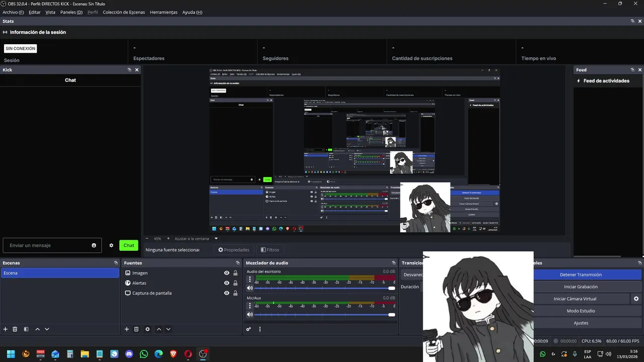Toggle visibility of Captura de pantalla source
This screenshot has height=362, width=644.
[x=227, y=293]
